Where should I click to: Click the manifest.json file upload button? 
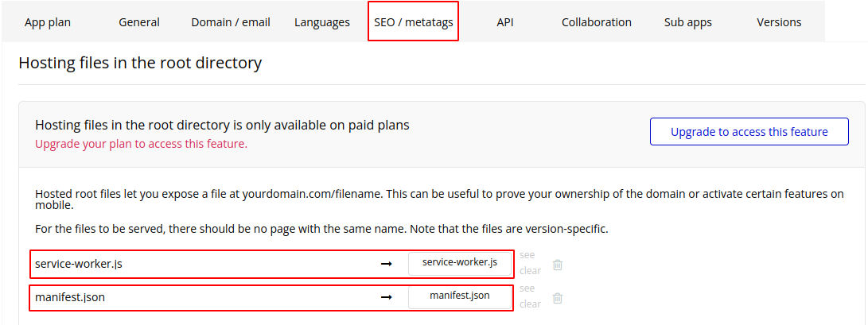[460, 296]
